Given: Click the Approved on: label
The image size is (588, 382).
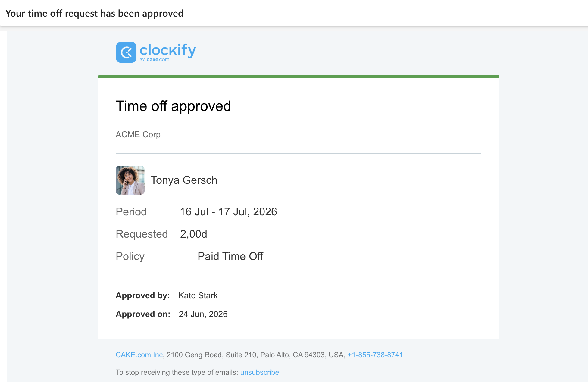Looking at the screenshot, I should click(143, 314).
